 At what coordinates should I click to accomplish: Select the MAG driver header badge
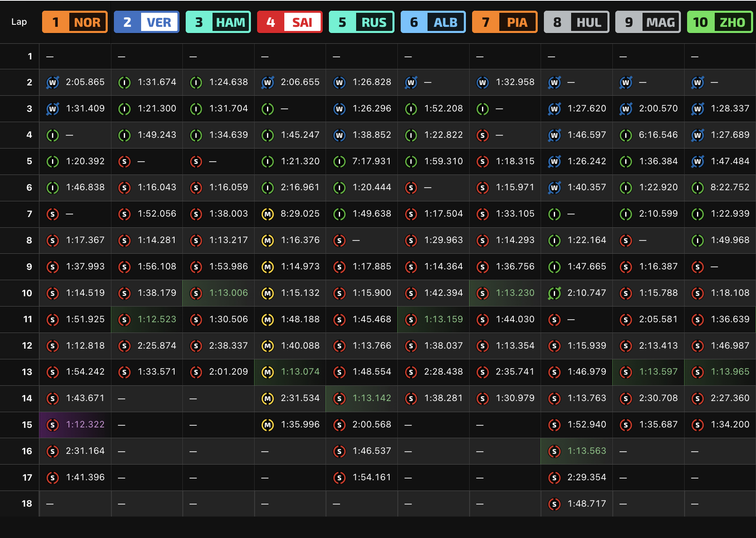point(648,22)
